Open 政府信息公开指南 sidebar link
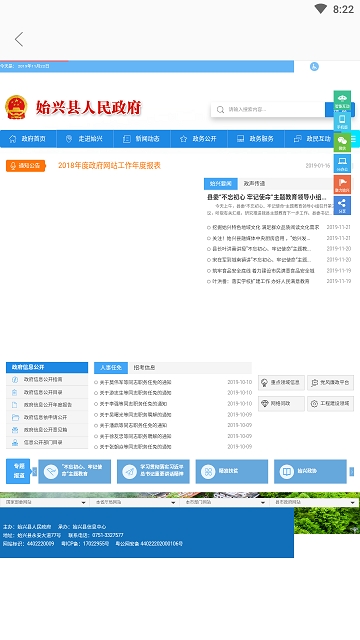This screenshot has height=640, width=360. (x=47, y=380)
